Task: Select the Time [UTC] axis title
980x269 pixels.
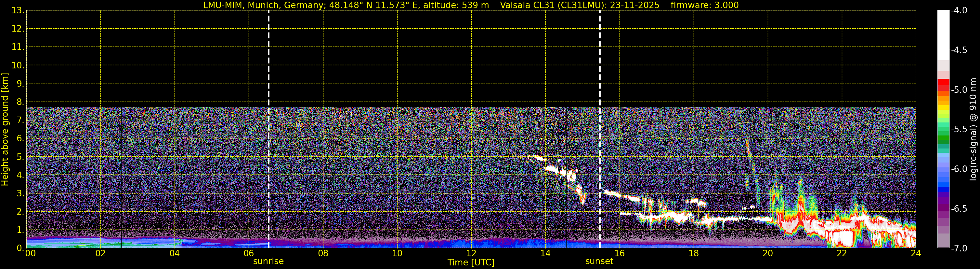Action: (x=471, y=262)
